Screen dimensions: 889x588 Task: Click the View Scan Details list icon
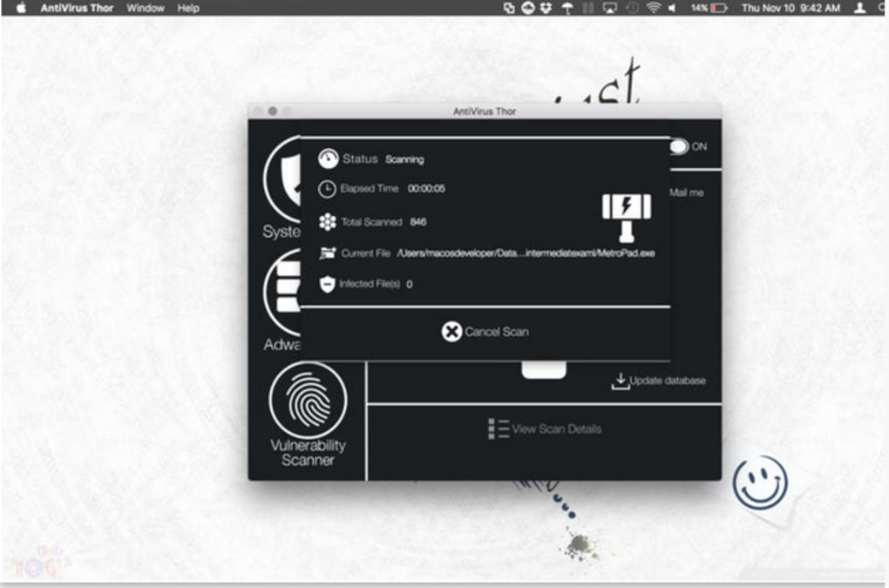point(499,429)
